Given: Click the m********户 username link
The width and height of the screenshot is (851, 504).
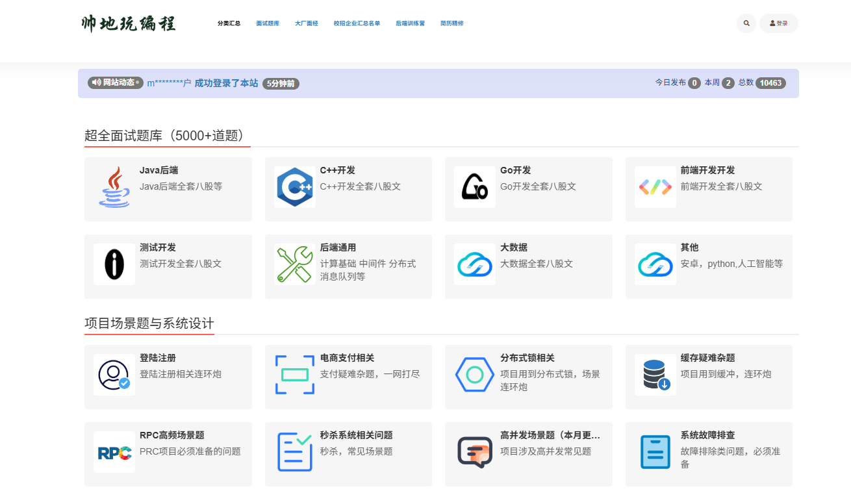Looking at the screenshot, I should [169, 83].
